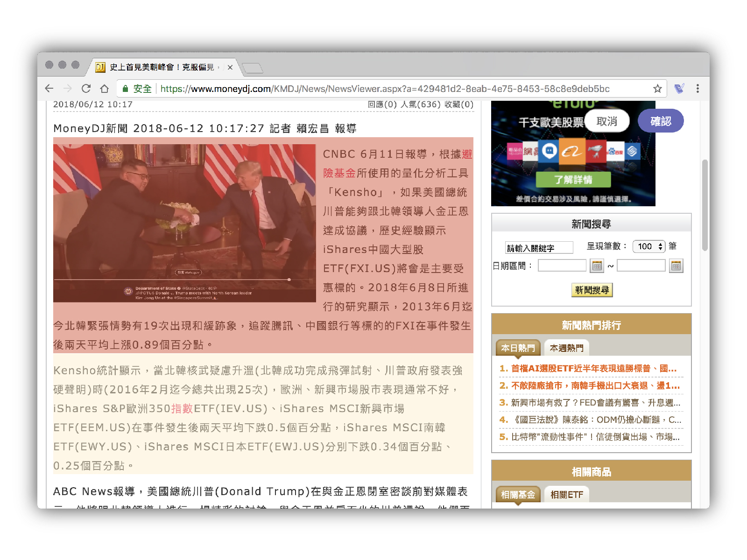Go to the browser home icon
The image size is (747, 560).
tap(105, 89)
